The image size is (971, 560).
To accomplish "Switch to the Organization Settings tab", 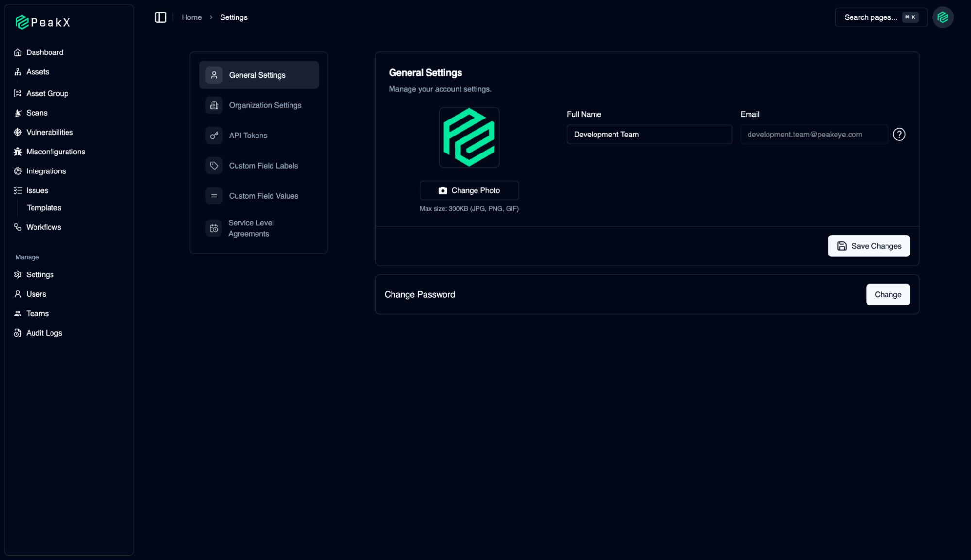I will 265,105.
